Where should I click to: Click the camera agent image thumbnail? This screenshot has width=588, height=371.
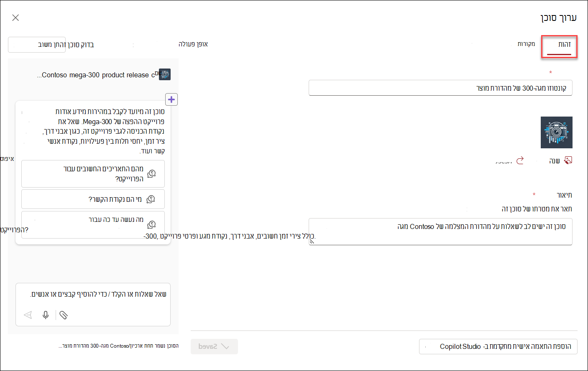click(556, 132)
